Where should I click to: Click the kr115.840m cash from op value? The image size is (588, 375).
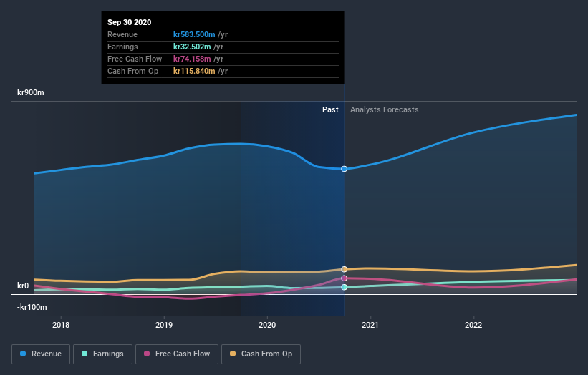[194, 71]
